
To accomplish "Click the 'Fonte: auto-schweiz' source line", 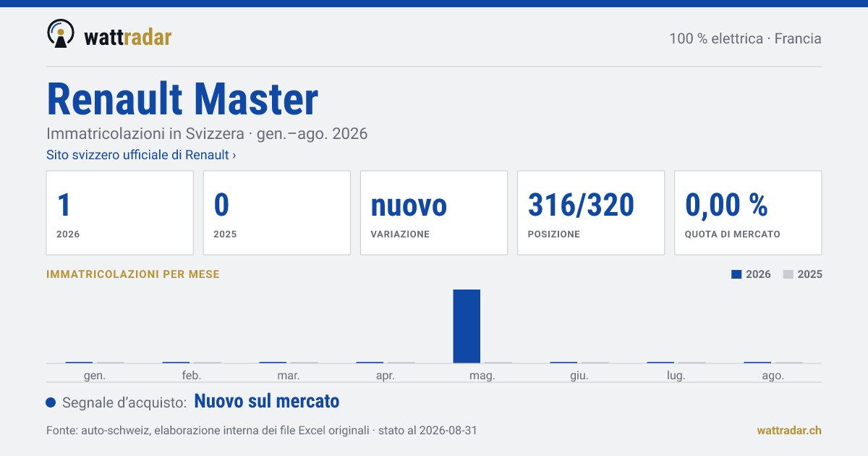I will pos(261,430).
